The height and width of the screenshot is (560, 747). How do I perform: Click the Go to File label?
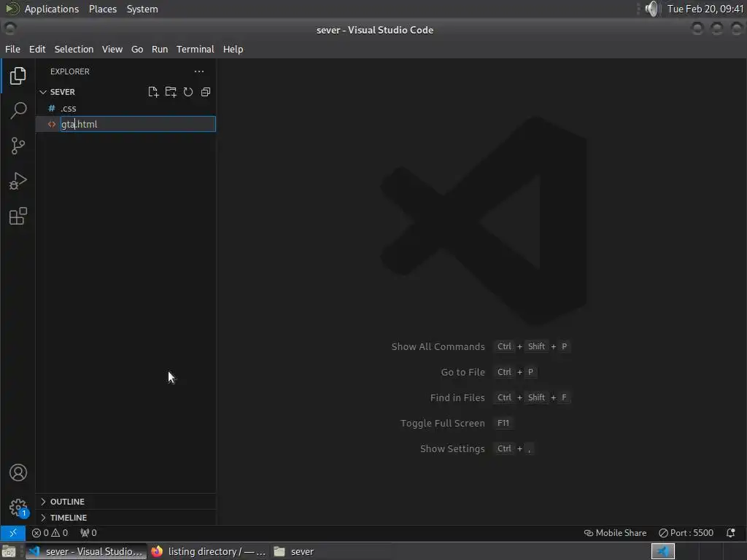click(x=462, y=373)
